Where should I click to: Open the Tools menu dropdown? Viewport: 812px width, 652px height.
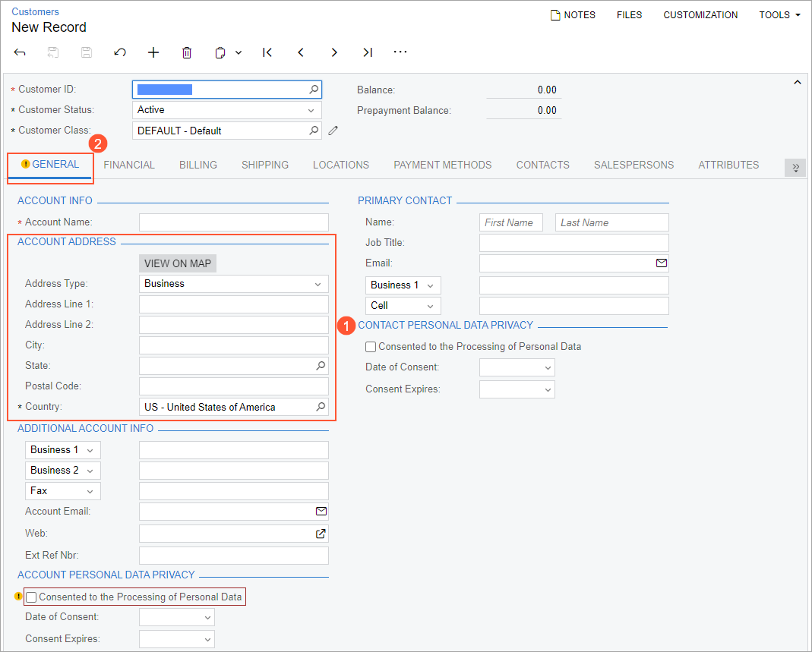pos(779,15)
